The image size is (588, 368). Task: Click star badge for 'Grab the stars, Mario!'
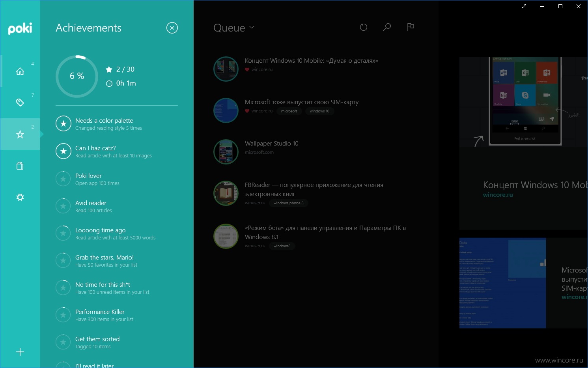click(63, 261)
